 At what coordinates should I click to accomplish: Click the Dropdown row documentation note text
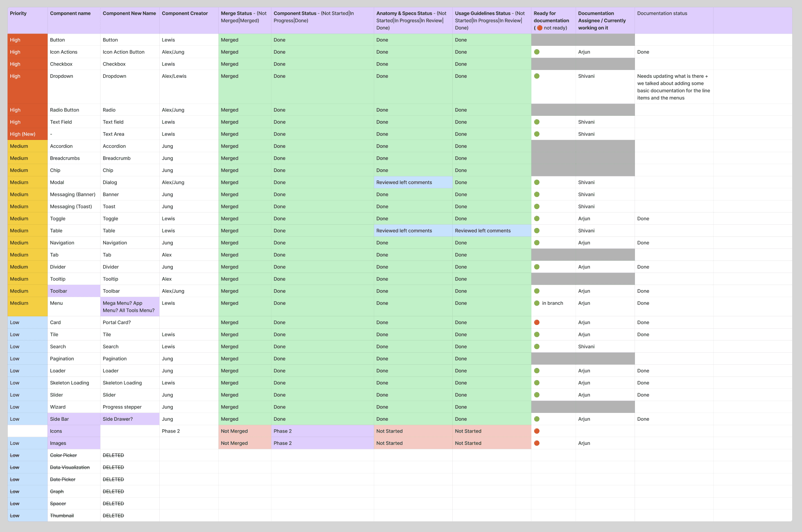(x=673, y=87)
